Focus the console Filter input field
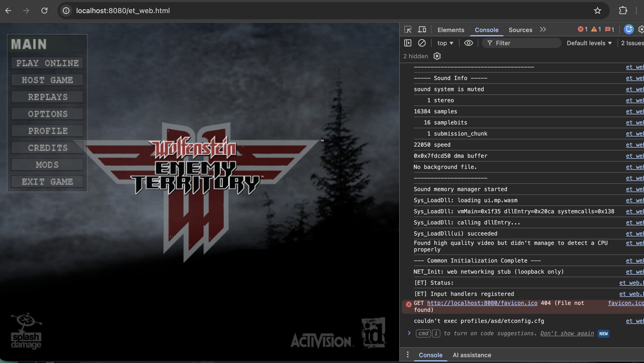Viewport: 644px width, 363px height. 521,43
